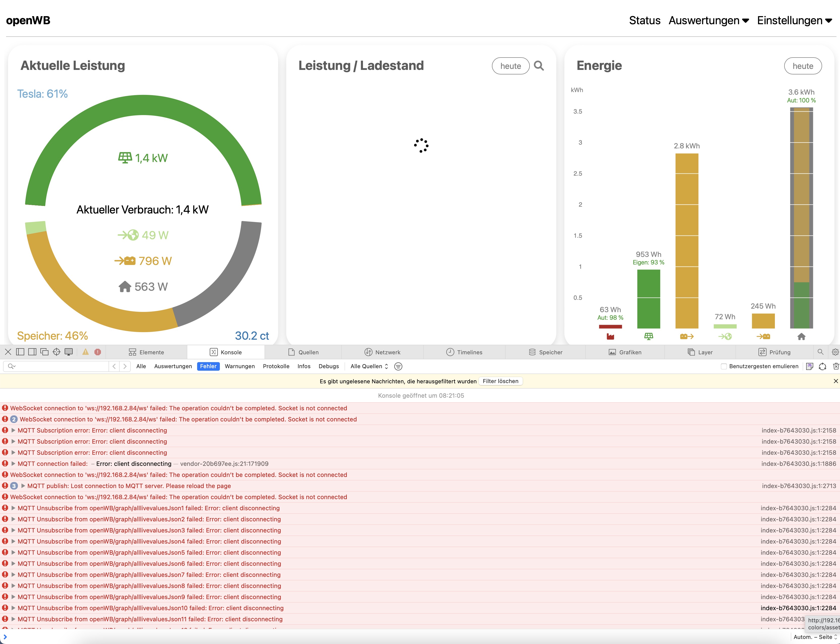840x644 pixels.
Task: Click the red error indicator icon
Action: [98, 352]
